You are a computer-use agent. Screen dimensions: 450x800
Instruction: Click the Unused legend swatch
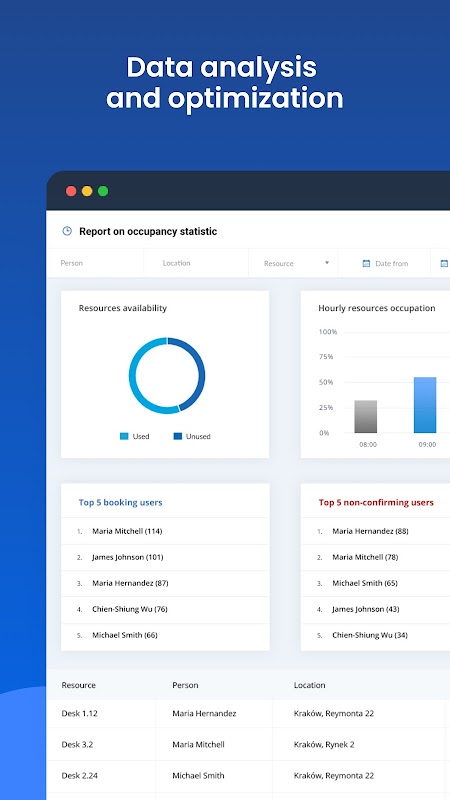coord(178,436)
